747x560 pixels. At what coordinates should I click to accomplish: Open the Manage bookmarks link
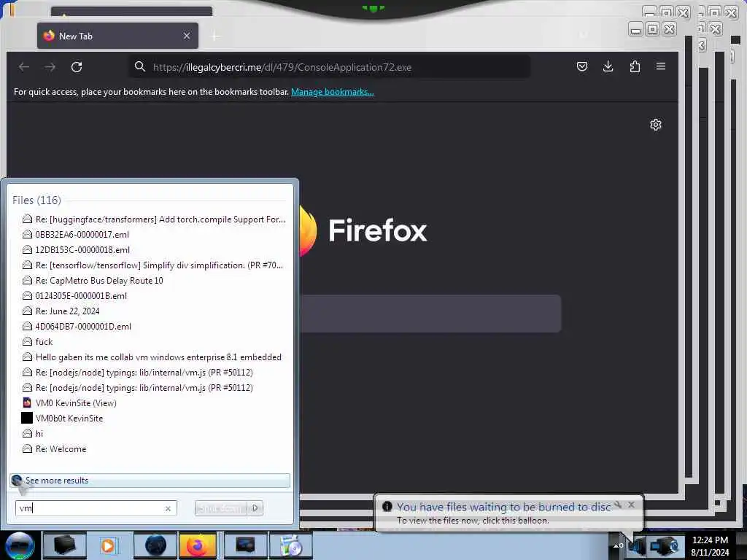click(333, 92)
